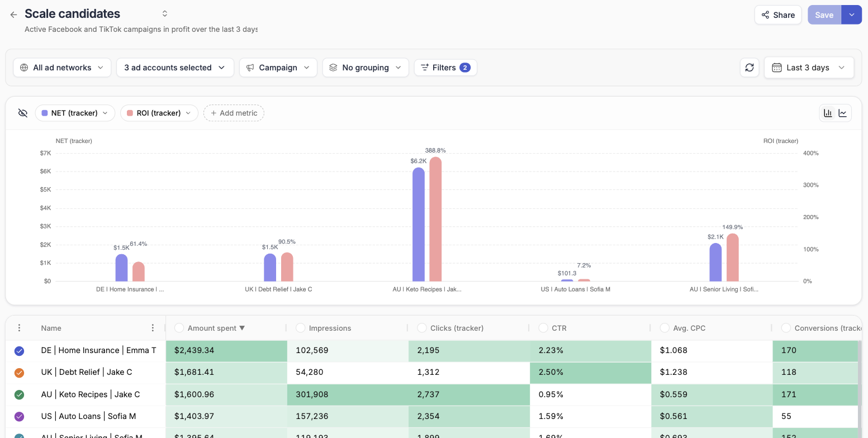The height and width of the screenshot is (438, 868).
Task: Click the globe icon in All ad networks
Action: click(x=24, y=68)
